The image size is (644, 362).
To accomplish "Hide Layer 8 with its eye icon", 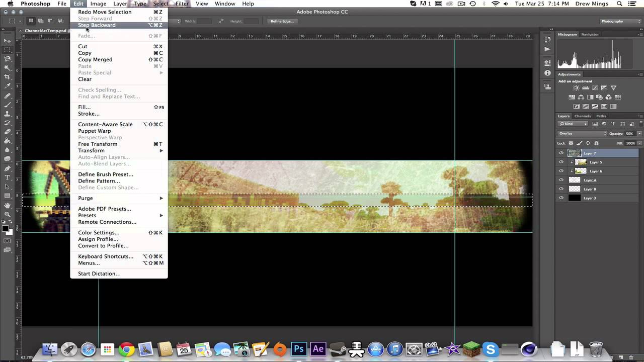I will click(561, 189).
